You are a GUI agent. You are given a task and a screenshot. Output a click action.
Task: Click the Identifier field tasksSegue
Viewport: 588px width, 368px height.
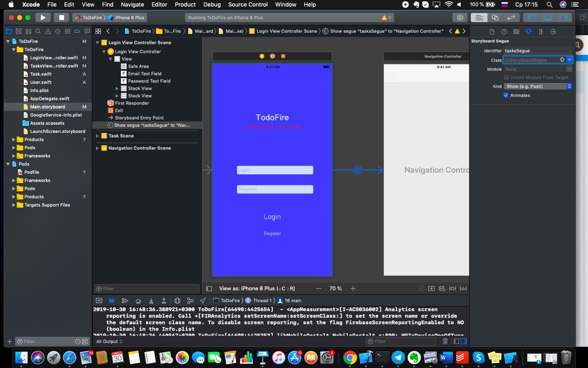pyautogui.click(x=538, y=51)
